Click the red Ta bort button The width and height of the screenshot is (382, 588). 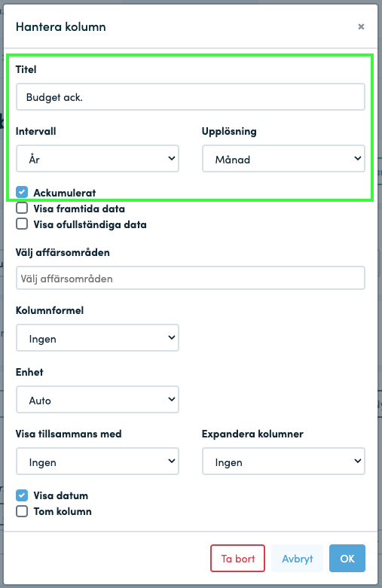[237, 559]
